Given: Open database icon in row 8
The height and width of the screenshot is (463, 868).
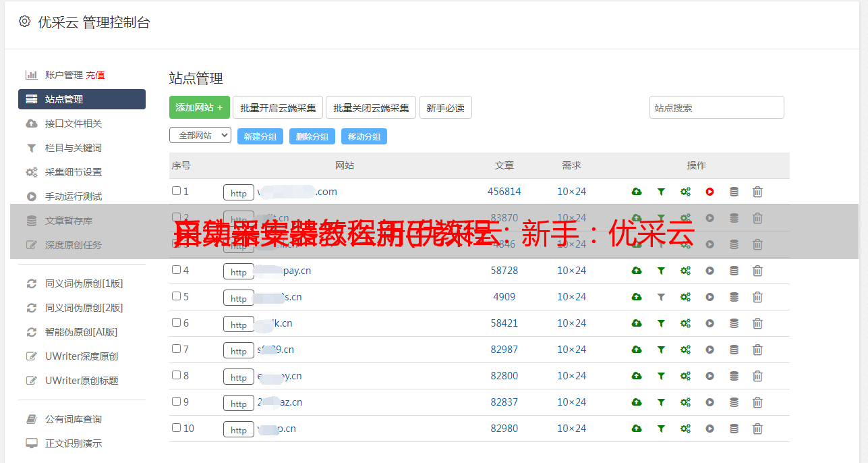Looking at the screenshot, I should (x=734, y=376).
